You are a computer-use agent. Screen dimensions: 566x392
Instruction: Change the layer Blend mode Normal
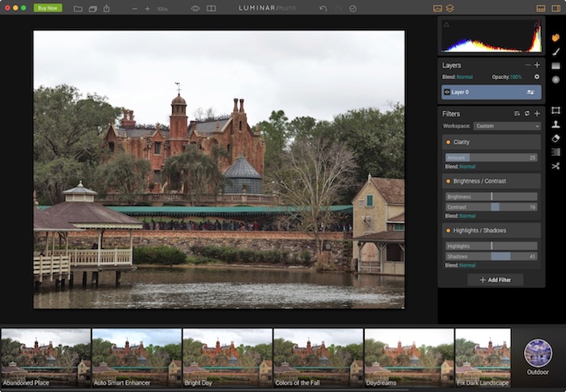pyautogui.click(x=464, y=77)
